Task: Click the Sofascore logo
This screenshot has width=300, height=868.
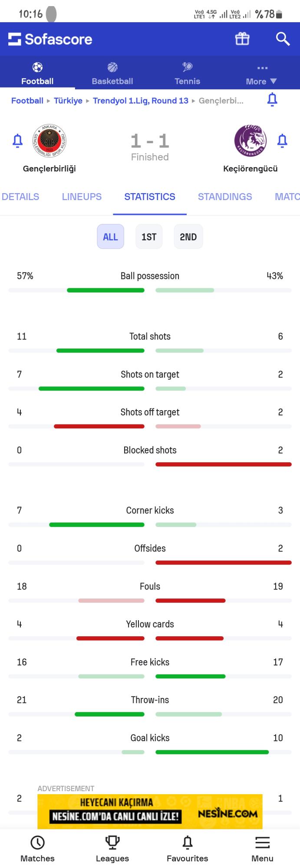Action: point(50,39)
